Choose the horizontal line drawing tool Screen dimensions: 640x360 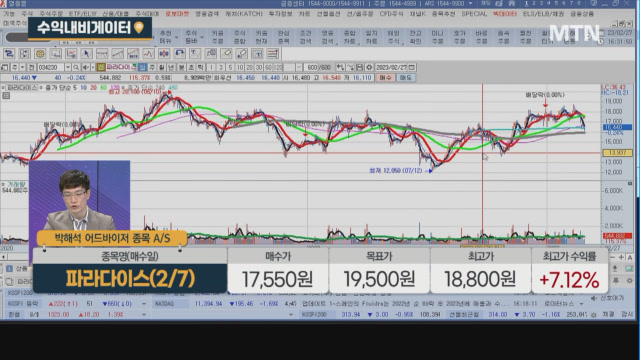click(102, 53)
